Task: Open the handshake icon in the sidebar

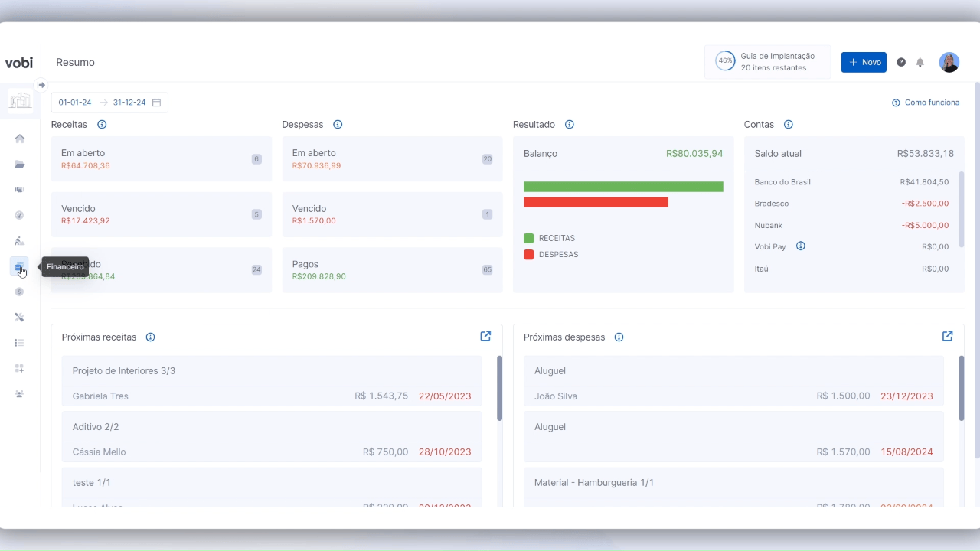Action: click(20, 190)
